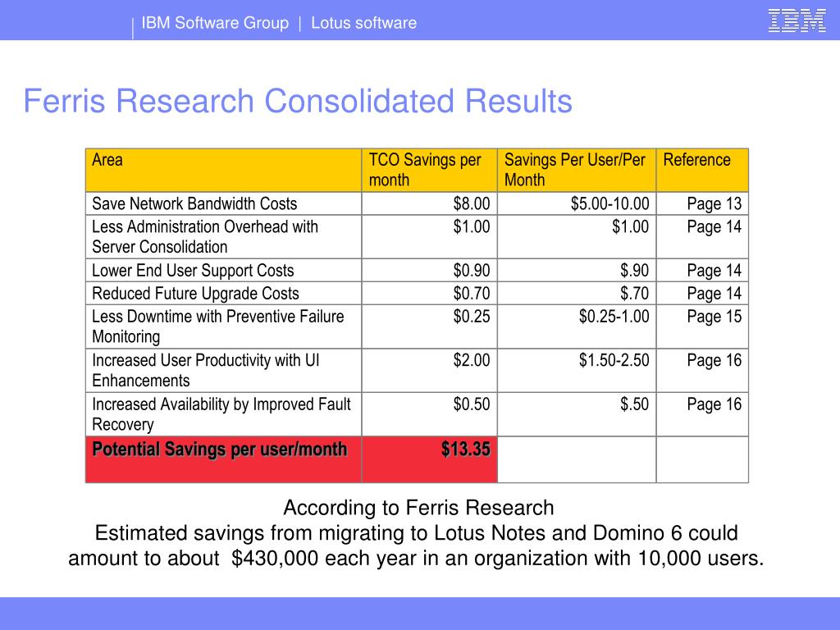
Task: Click 'Page 16' in User Productivity row
Action: click(702, 371)
